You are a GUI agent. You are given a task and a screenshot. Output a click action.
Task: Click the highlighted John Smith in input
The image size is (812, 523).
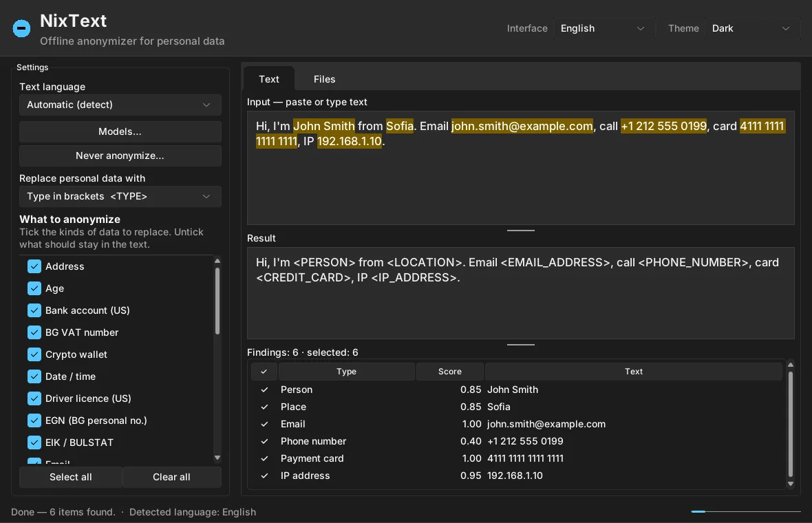point(323,126)
